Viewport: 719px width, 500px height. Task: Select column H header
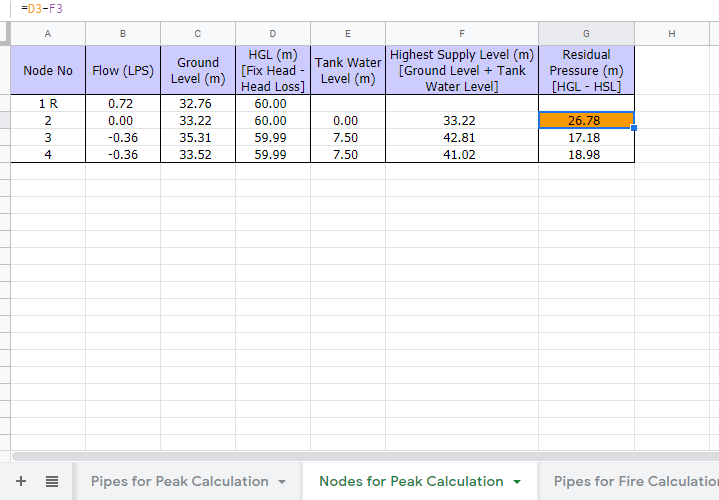pos(672,33)
